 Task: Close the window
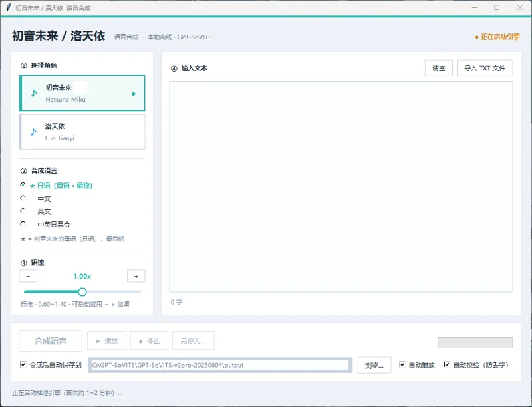click(520, 7)
